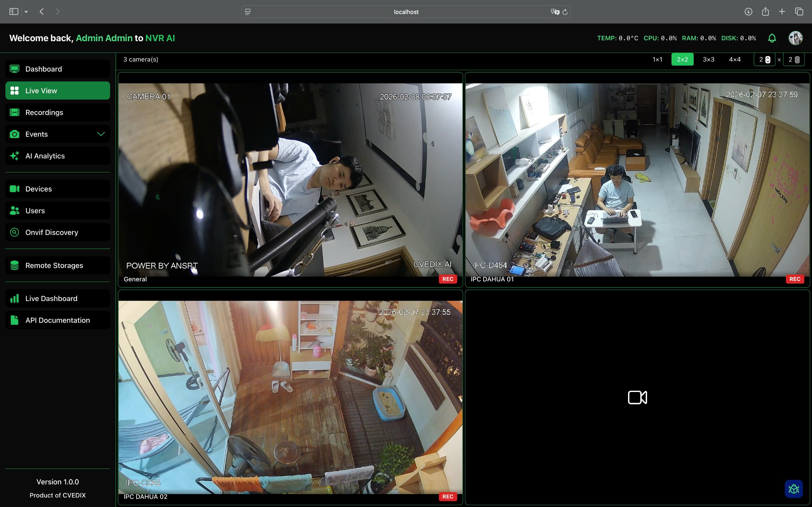Click the user avatar profile picture
The image size is (812, 507).
pos(795,38)
